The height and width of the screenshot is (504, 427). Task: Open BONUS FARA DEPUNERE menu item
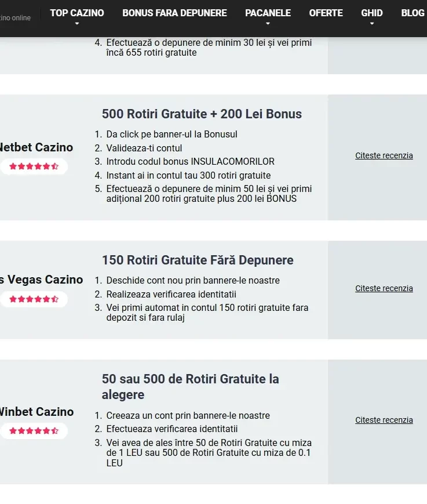click(x=174, y=13)
